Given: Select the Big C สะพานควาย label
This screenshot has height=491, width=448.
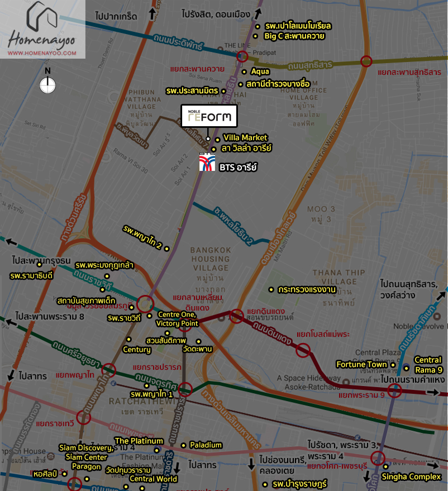Looking at the screenshot, I should [x=294, y=36].
